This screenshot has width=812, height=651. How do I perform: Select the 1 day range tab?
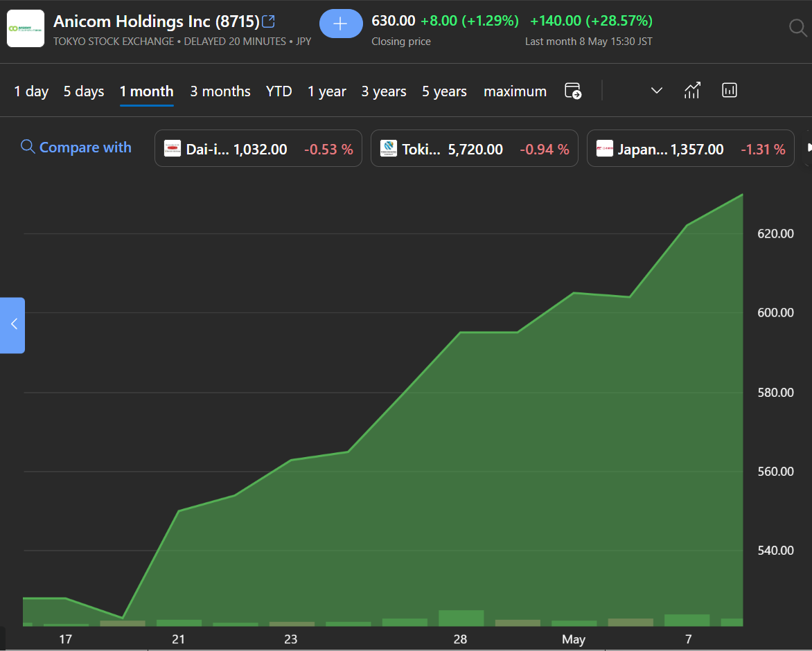tap(31, 91)
